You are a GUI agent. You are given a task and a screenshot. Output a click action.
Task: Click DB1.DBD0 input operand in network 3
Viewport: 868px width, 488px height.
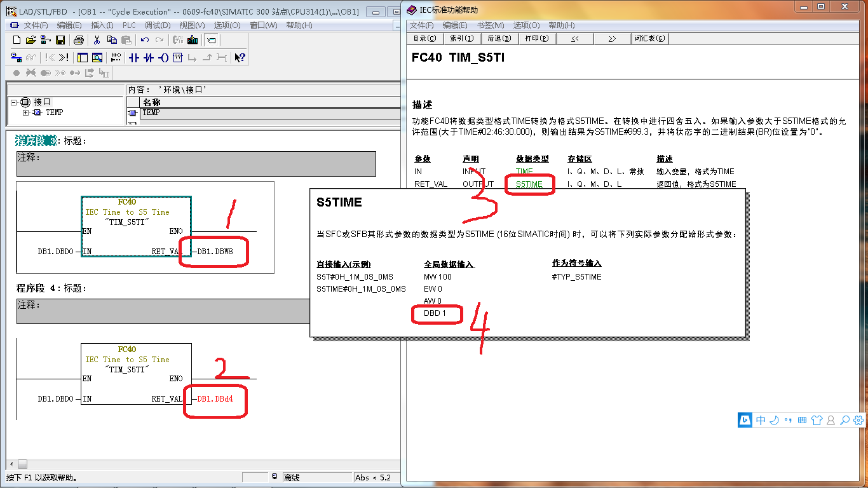coord(55,251)
